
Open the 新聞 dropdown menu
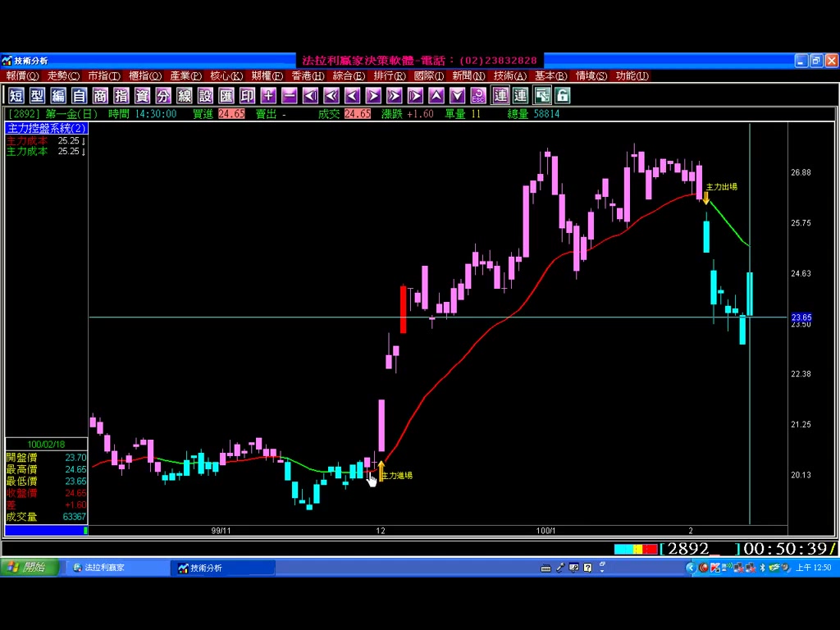[469, 75]
